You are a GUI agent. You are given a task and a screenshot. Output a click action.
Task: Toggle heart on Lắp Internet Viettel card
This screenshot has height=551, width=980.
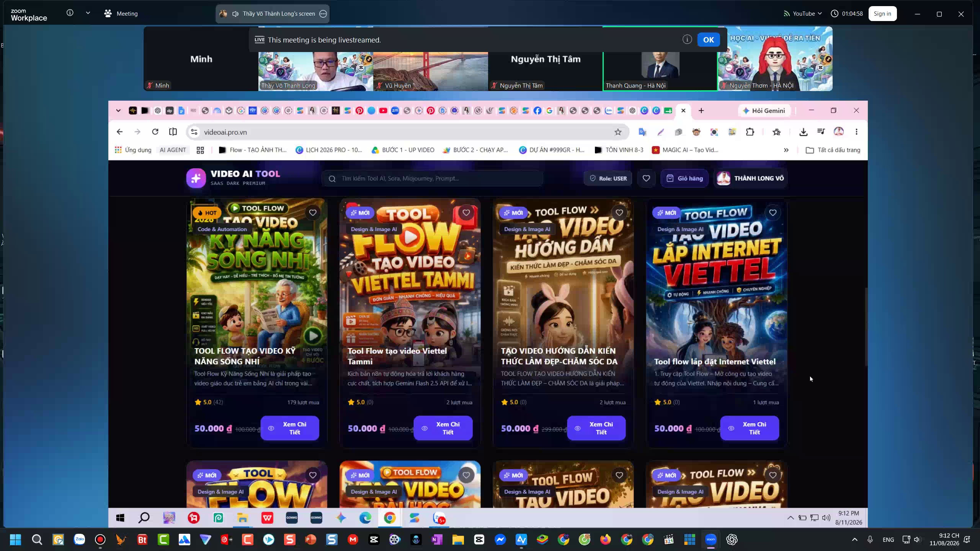[773, 213]
